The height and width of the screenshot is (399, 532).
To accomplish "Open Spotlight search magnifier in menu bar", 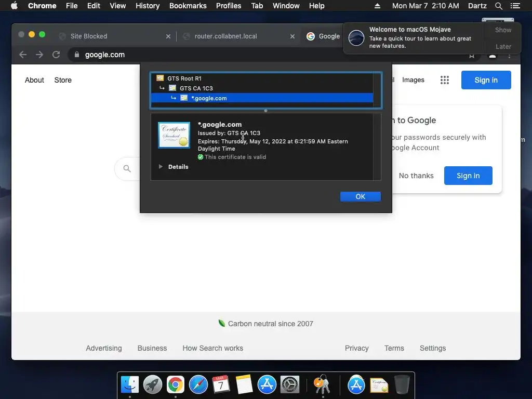I will pos(498,6).
